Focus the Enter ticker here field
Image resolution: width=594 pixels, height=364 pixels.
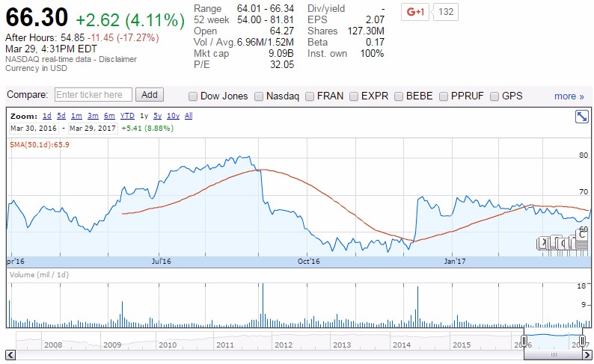(94, 95)
